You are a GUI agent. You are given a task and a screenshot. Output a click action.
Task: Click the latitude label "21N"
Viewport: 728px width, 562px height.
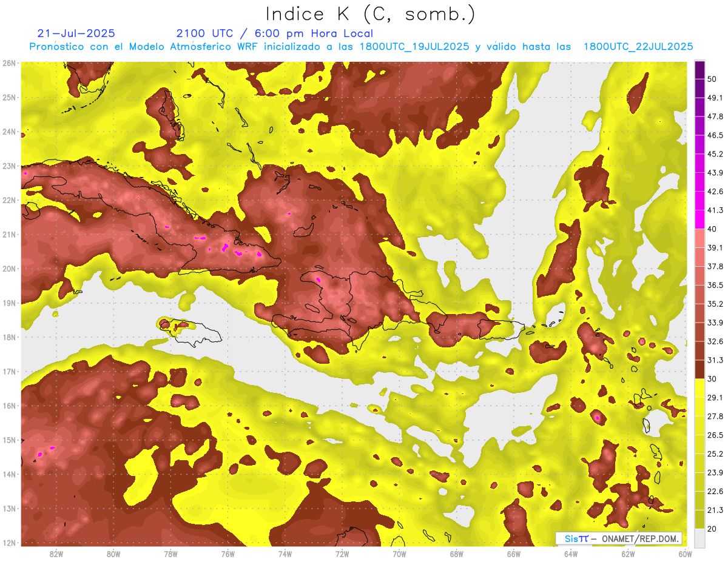[8, 235]
